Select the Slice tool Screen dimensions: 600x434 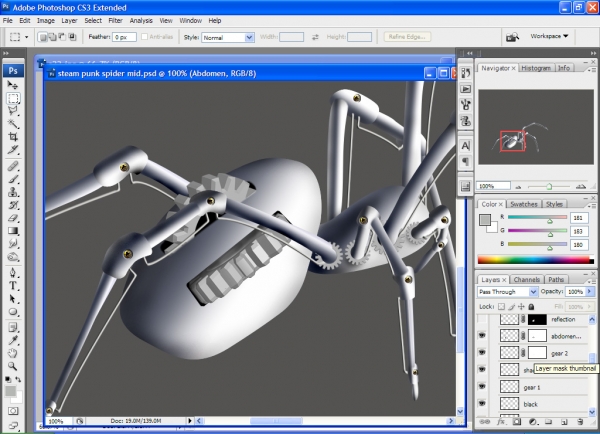[13, 149]
